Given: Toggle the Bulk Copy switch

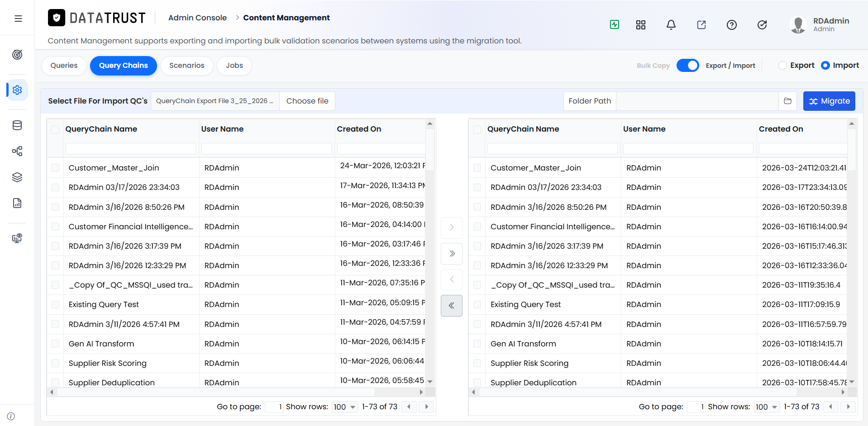Looking at the screenshot, I should (688, 66).
